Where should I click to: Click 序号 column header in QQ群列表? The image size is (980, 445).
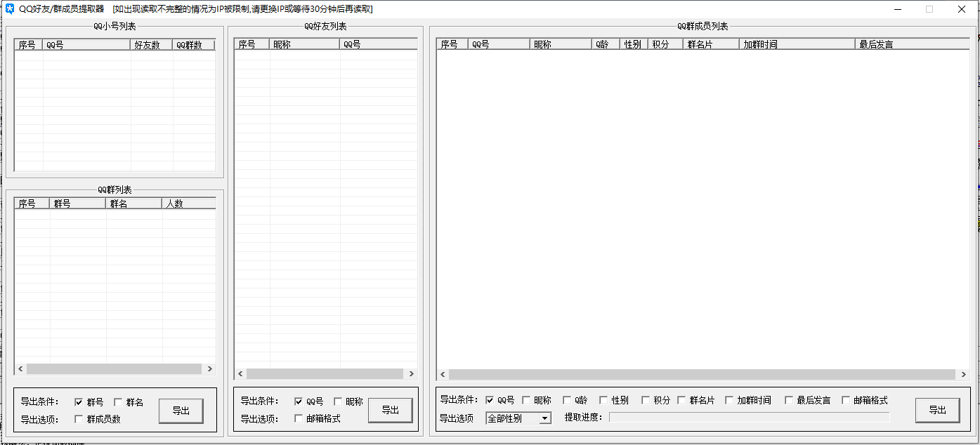click(32, 204)
